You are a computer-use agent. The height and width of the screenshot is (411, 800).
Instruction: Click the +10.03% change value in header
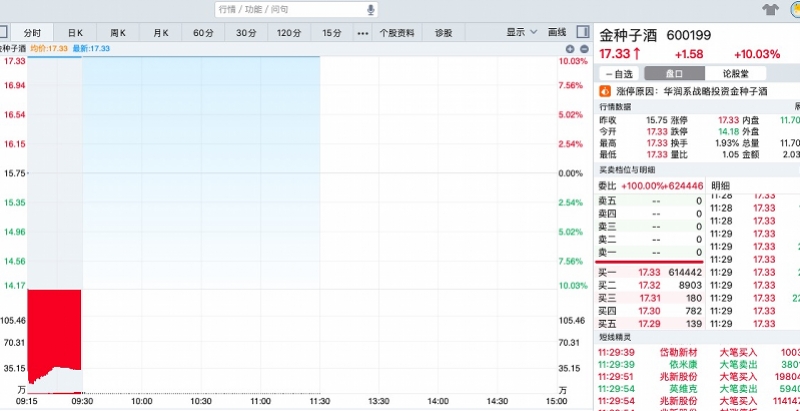[x=757, y=54]
